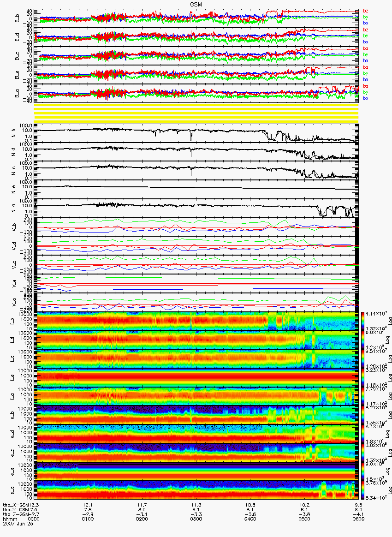Click the V_c velocity axis label
392x537 pixels.
click(x=14, y=264)
